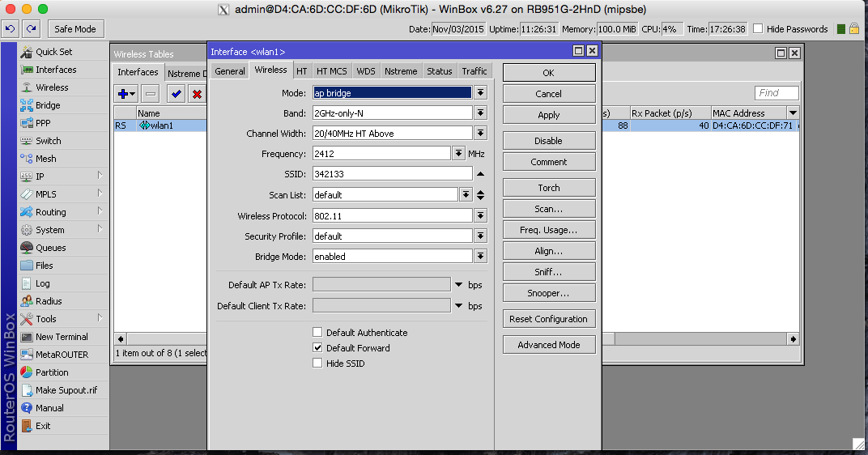Open the Frequency dropdown arrow
This screenshot has height=455, width=868.
[x=458, y=153]
